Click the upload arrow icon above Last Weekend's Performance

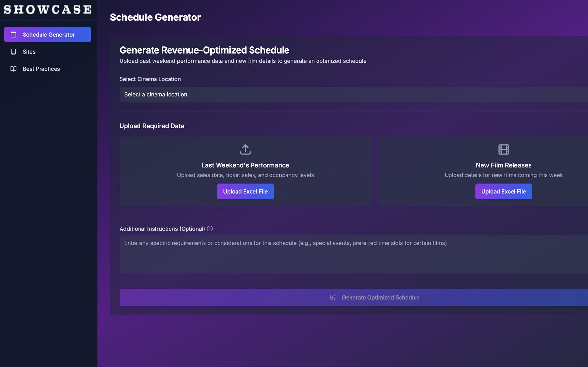[245, 150]
